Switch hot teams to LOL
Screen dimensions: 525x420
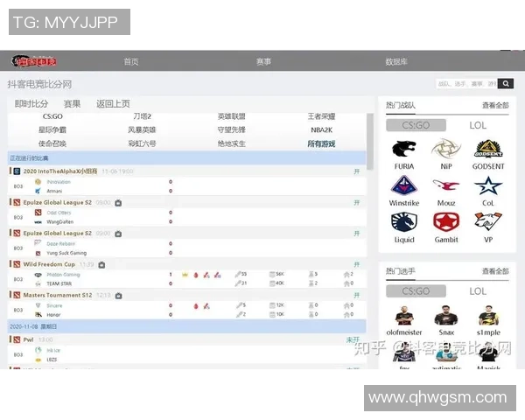pos(478,125)
